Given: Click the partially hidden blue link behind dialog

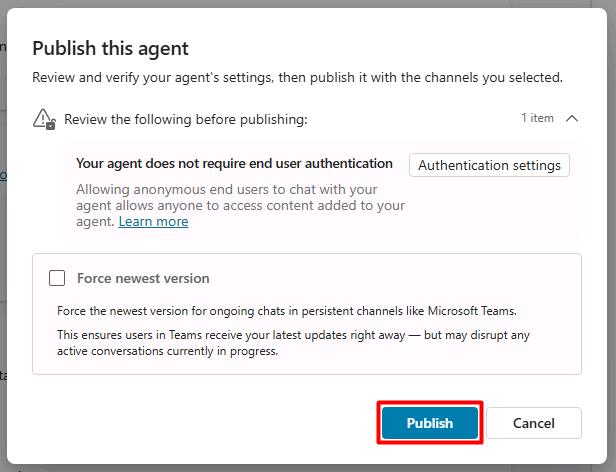Looking at the screenshot, I should click(x=3, y=175).
